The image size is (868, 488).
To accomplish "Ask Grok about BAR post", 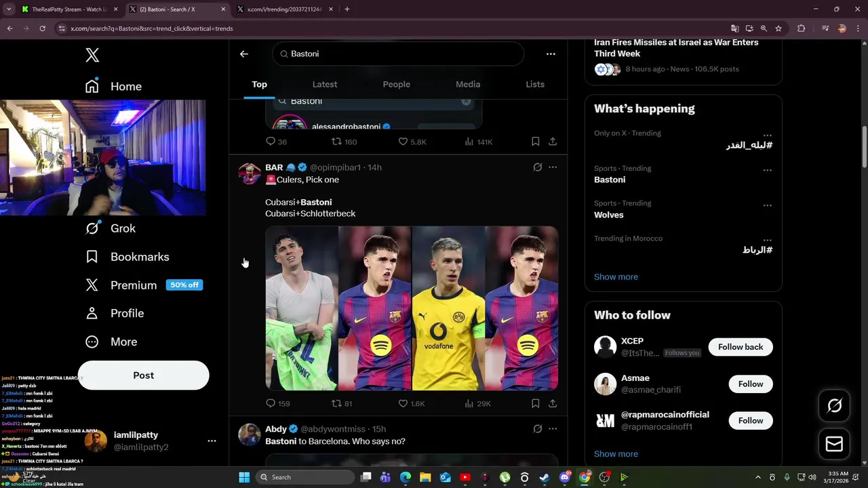I will pyautogui.click(x=538, y=167).
